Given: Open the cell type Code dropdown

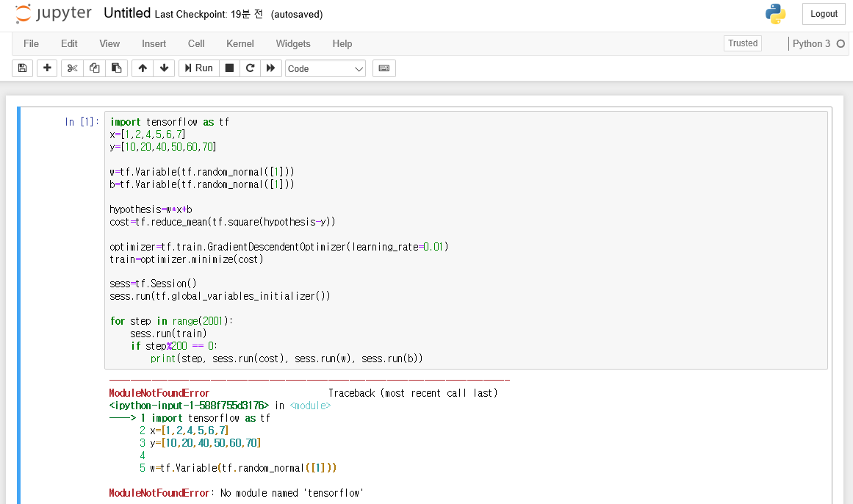Looking at the screenshot, I should coord(325,68).
